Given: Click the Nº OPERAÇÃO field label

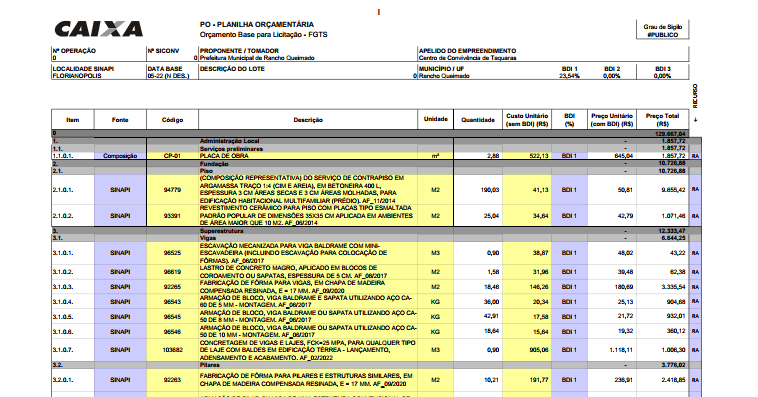Looking at the screenshot, I should [x=74, y=51].
